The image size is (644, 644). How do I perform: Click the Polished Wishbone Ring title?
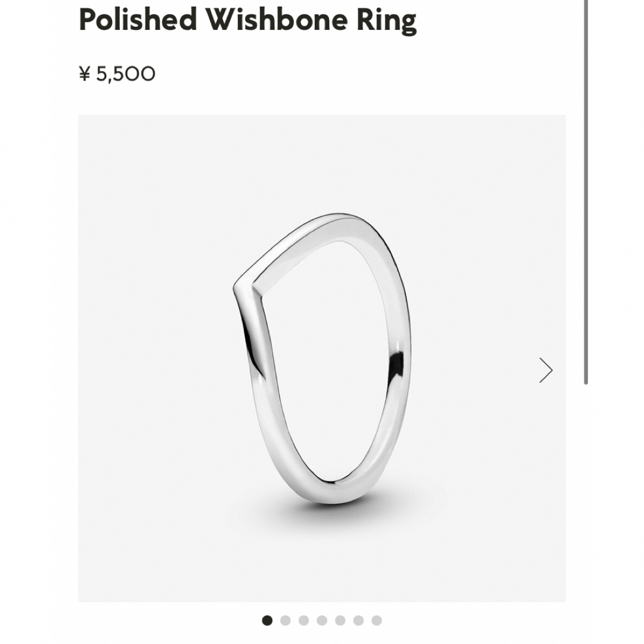tap(247, 20)
